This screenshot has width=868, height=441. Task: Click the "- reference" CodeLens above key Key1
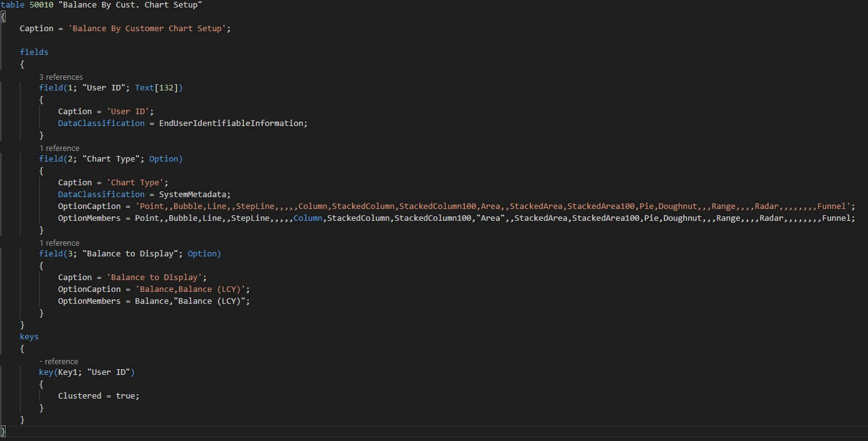(x=59, y=361)
